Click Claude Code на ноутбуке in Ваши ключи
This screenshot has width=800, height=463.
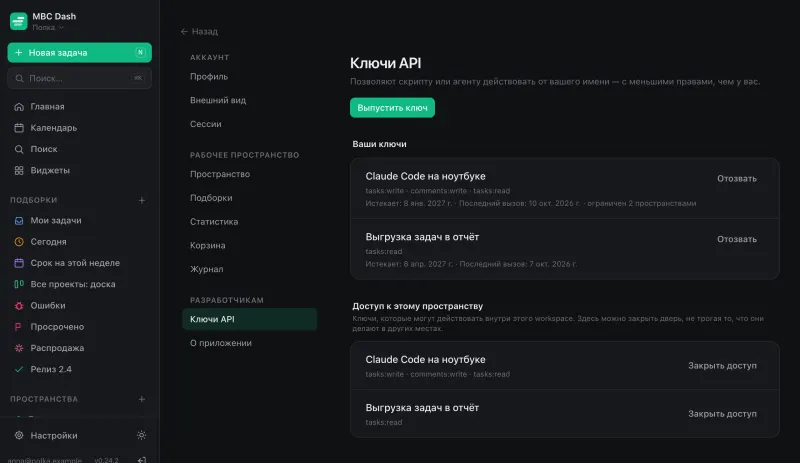[425, 176]
